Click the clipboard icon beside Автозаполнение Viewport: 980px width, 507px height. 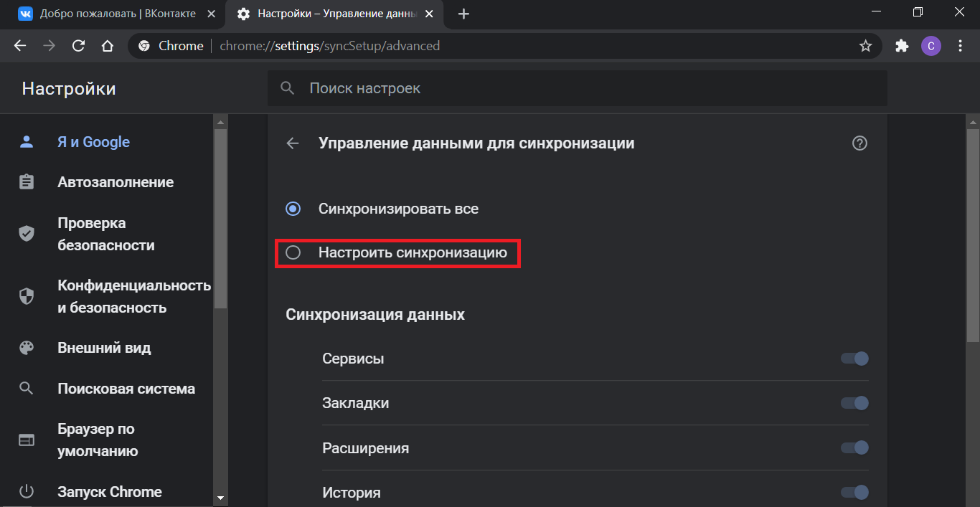click(27, 182)
